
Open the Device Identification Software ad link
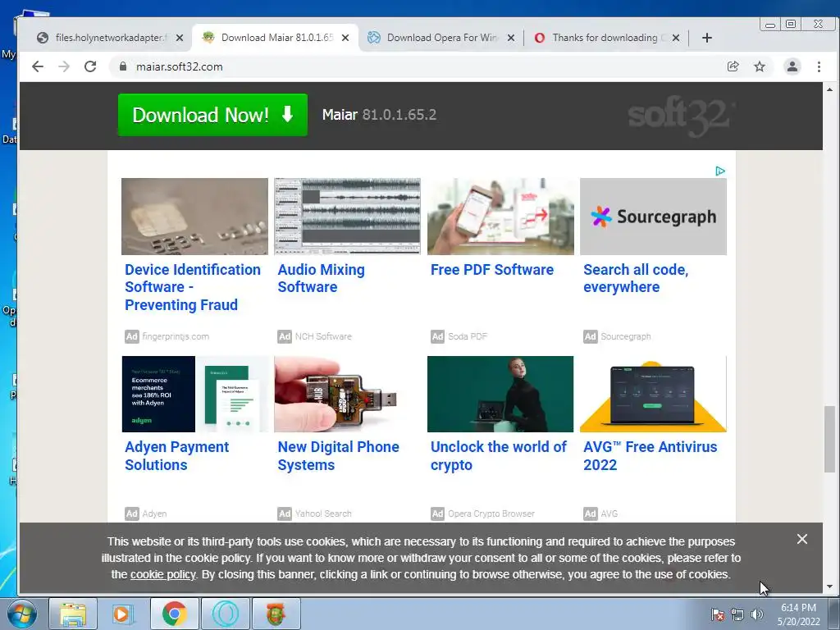click(193, 287)
